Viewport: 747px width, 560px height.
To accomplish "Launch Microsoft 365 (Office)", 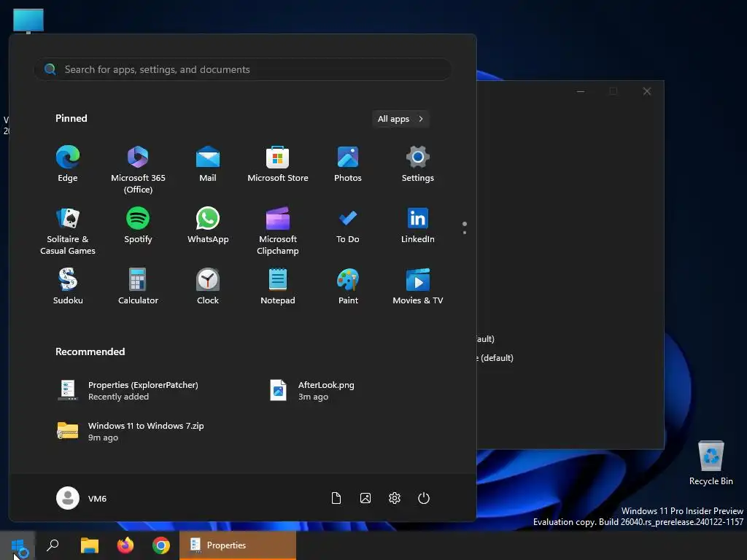I will pos(138,169).
